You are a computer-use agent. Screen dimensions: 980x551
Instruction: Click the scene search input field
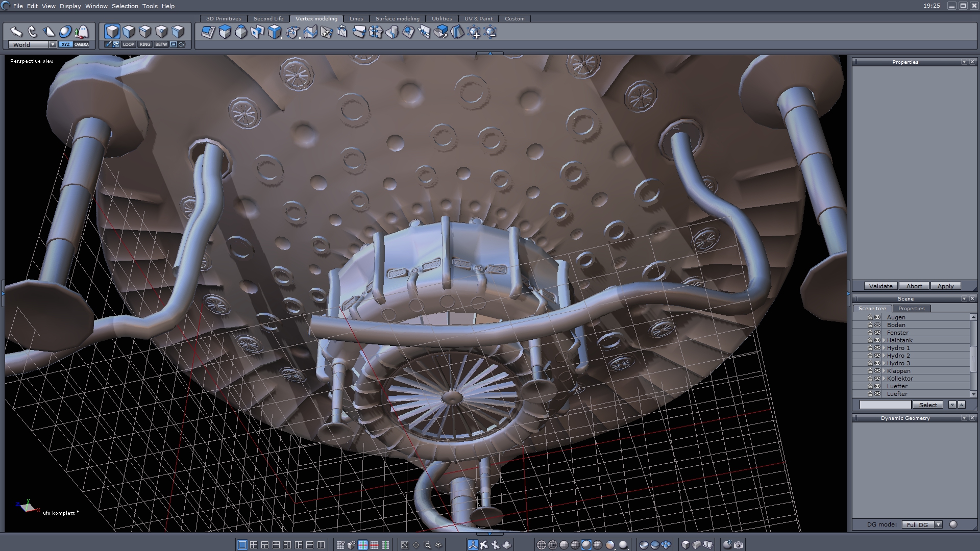click(885, 405)
